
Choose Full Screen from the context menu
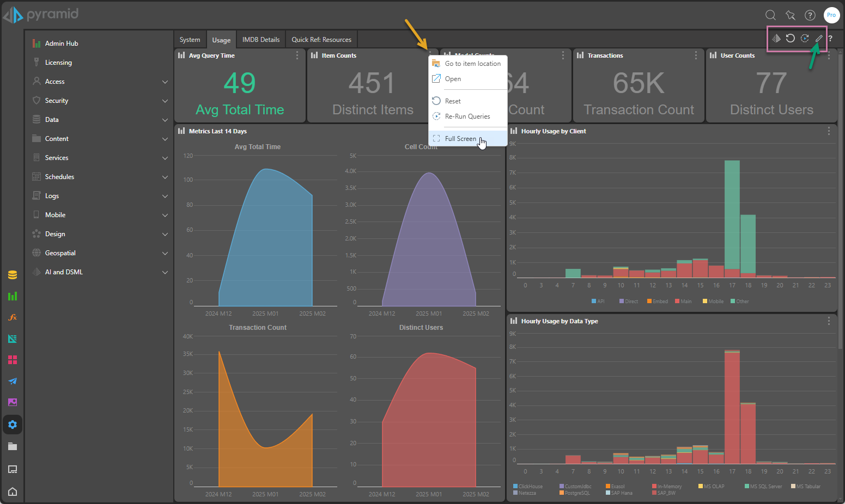pos(460,139)
